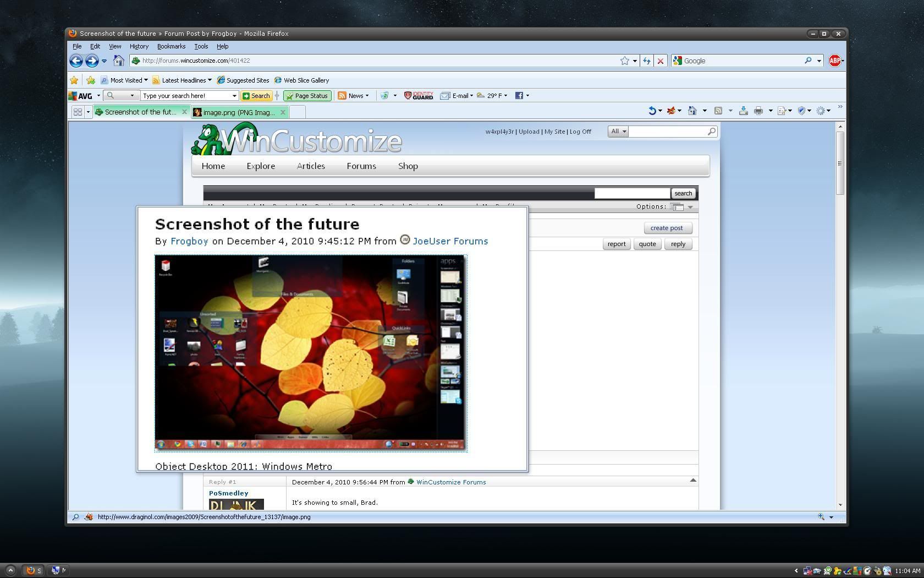
Task: Open the downloads icon on the toolbar
Action: pyautogui.click(x=744, y=111)
